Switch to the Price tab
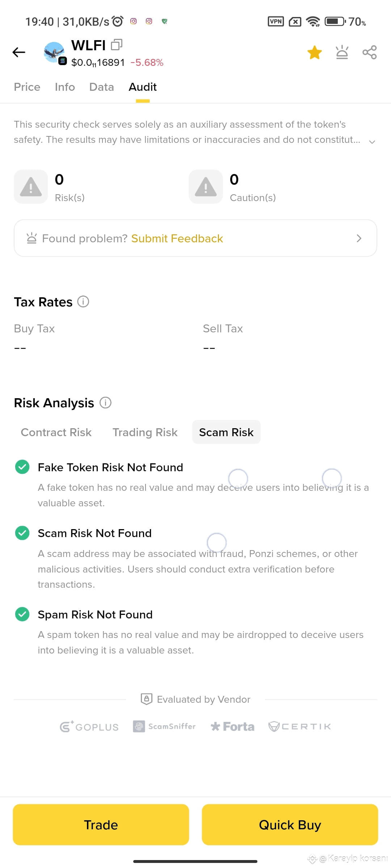Image resolution: width=391 pixels, height=868 pixels. (27, 87)
